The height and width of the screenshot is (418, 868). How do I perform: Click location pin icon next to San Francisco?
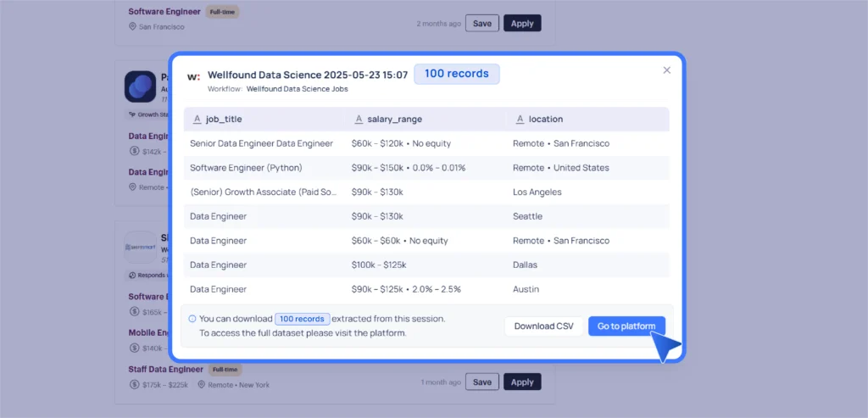point(132,26)
